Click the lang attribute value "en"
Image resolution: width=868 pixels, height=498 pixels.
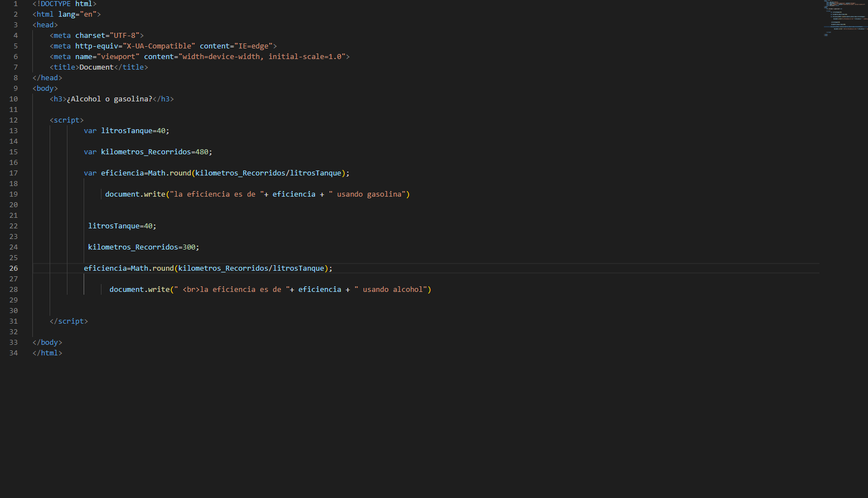(x=88, y=14)
